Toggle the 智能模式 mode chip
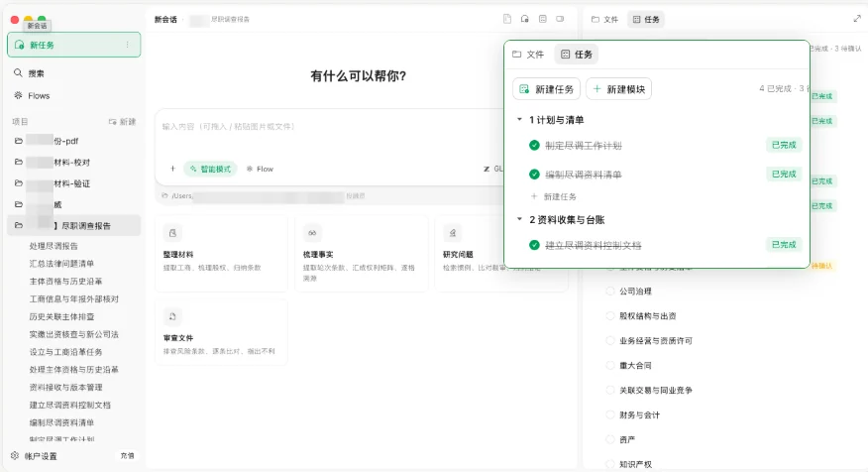Image resolution: width=868 pixels, height=472 pixels. (x=210, y=169)
